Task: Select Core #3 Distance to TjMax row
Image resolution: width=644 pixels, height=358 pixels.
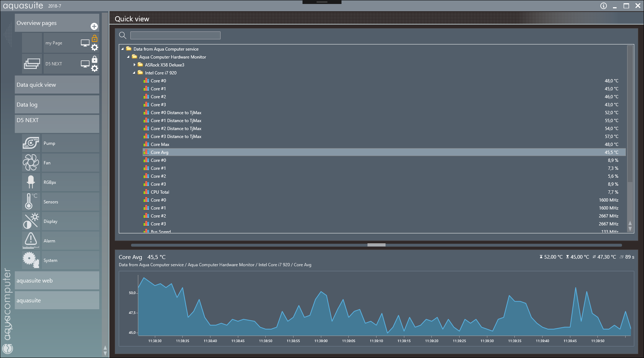Action: point(384,136)
